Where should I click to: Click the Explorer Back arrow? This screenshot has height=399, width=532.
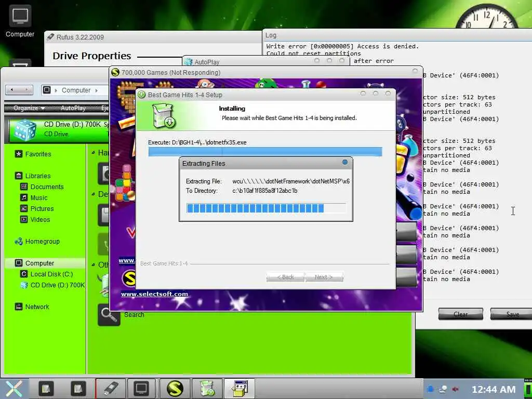point(12,89)
